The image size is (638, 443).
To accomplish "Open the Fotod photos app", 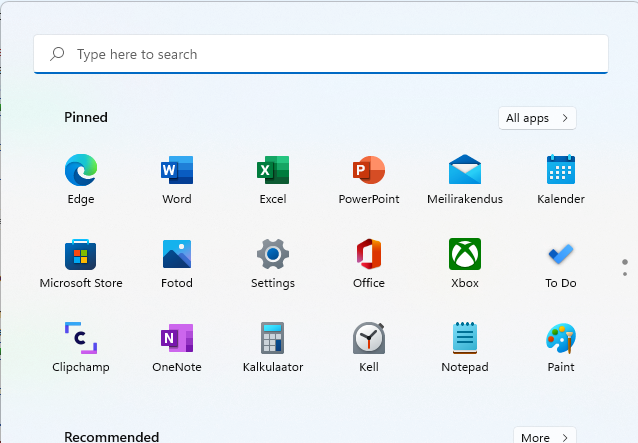I will (x=177, y=263).
